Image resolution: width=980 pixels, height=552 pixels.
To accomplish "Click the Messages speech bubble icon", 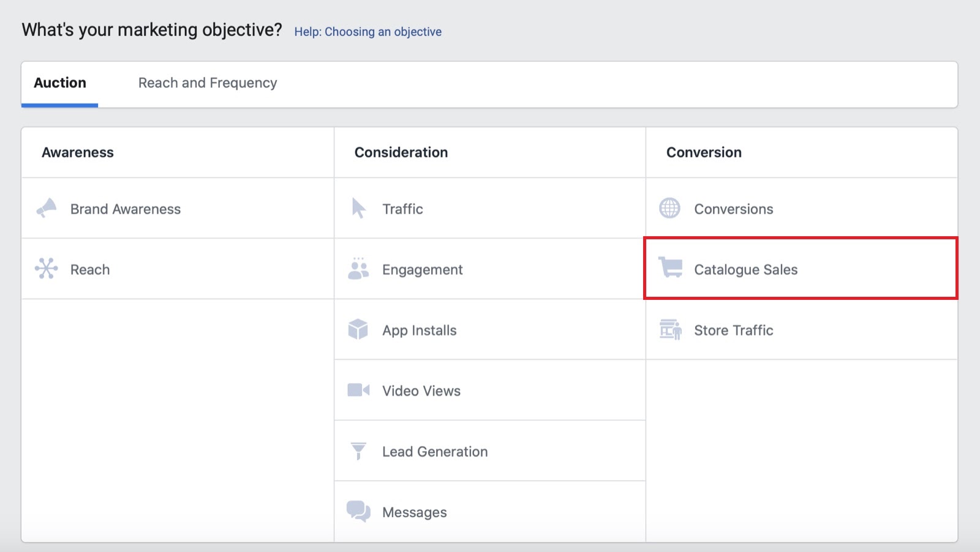I will (x=358, y=512).
